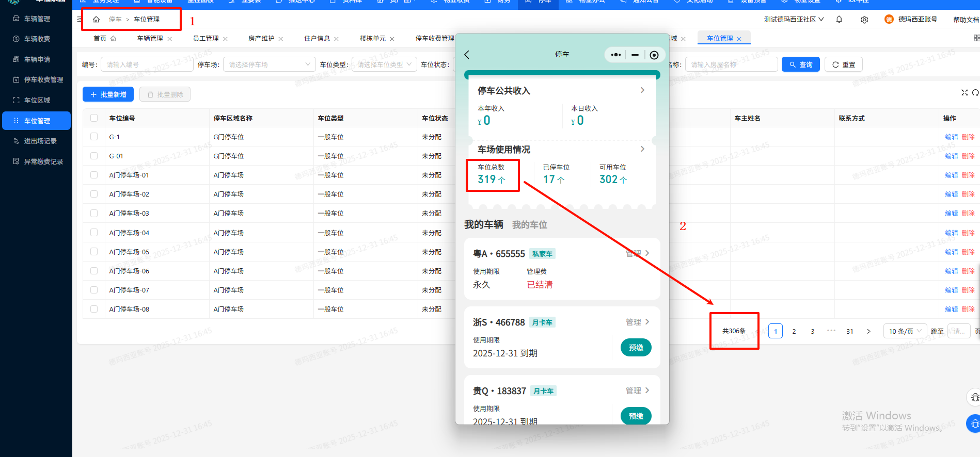980x457 pixels.
Task: Focus the 请输入编号 input field
Action: 147,64
